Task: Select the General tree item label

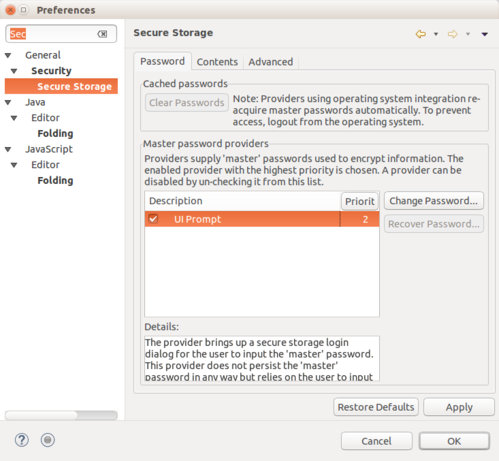Action: point(43,55)
